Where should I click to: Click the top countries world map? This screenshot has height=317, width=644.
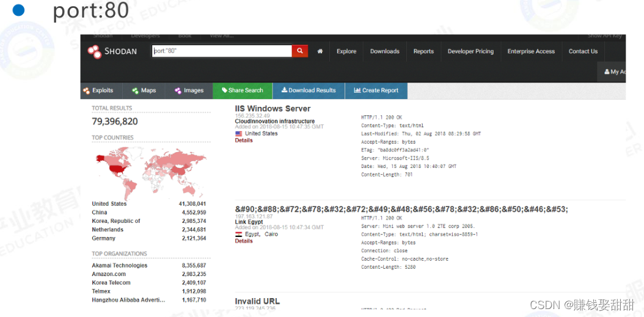pyautogui.click(x=151, y=173)
